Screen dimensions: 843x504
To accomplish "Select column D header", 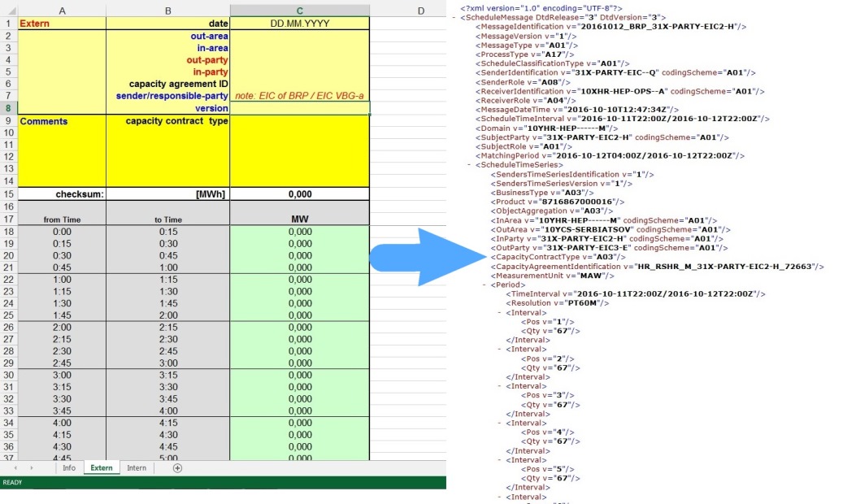I will coord(421,11).
